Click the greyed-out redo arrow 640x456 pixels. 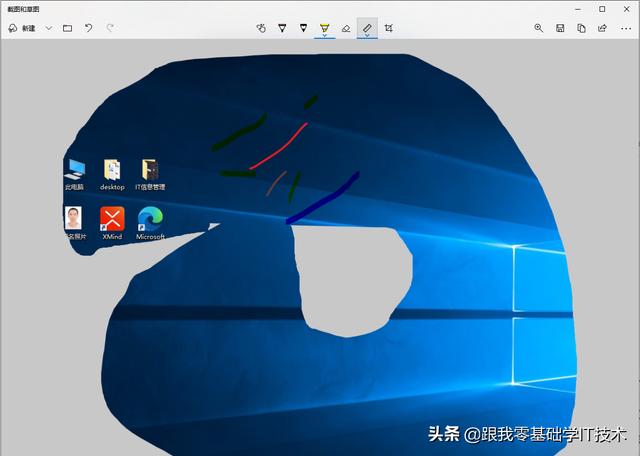pos(110,28)
